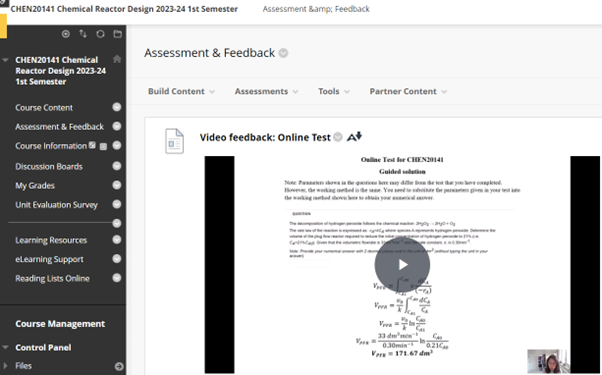The height and width of the screenshot is (375, 602).
Task: Click the Files label in Control Panel
Action: click(x=23, y=366)
